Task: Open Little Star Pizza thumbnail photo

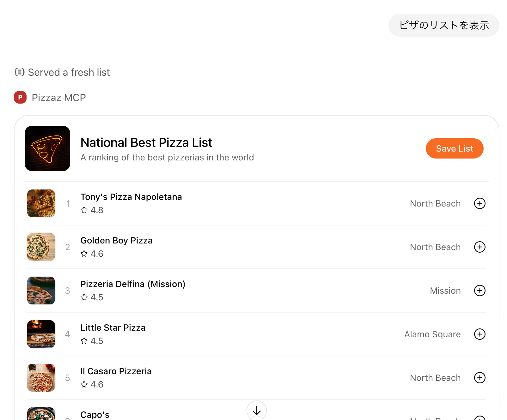Action: pos(41,334)
